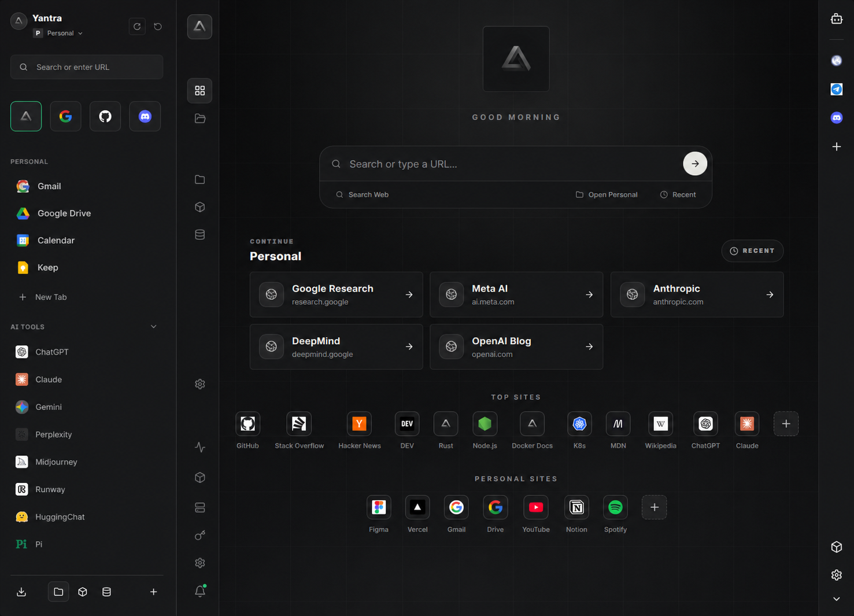Screen dimensions: 854x616
Task: Open Gemini in AI Tools
Action: (87, 407)
